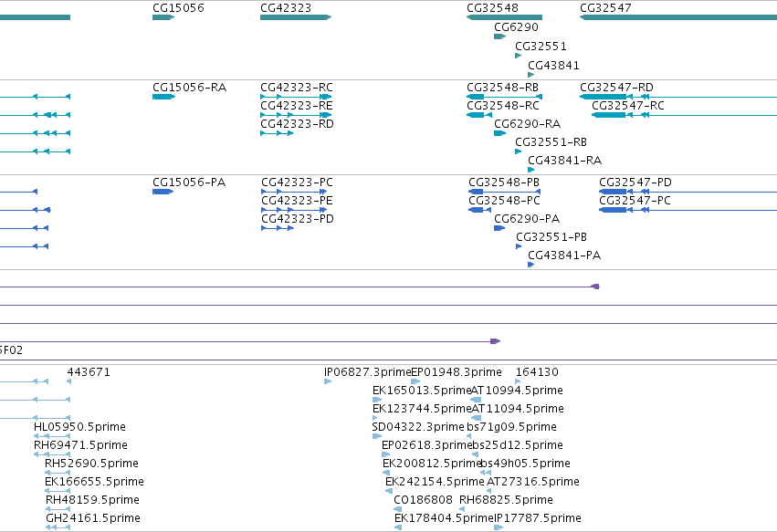Click the CG32547-PC CDS feature

(x=688, y=210)
